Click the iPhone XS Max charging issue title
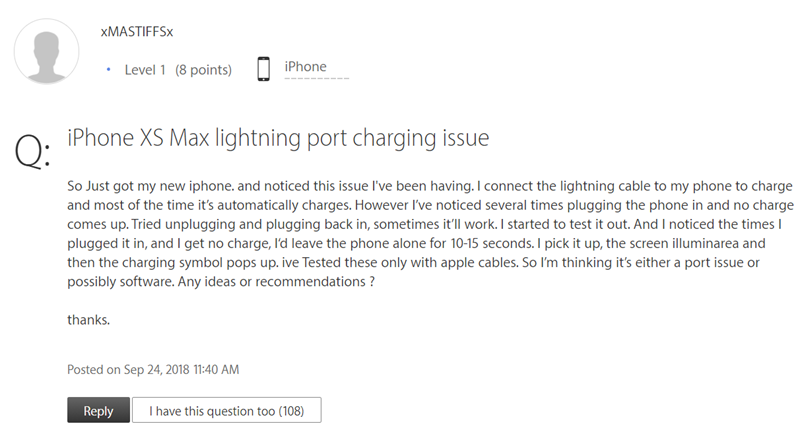Viewport: 800px width, 430px height. click(x=278, y=137)
